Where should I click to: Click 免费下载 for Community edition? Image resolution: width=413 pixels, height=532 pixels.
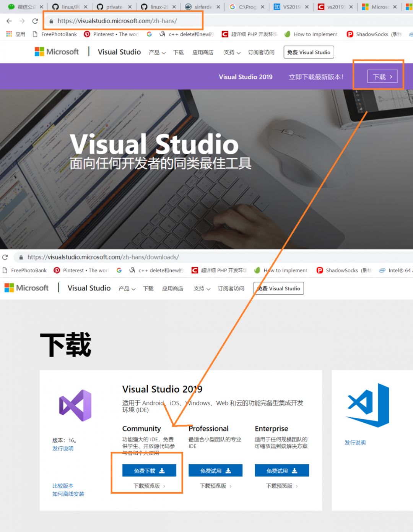149,470
